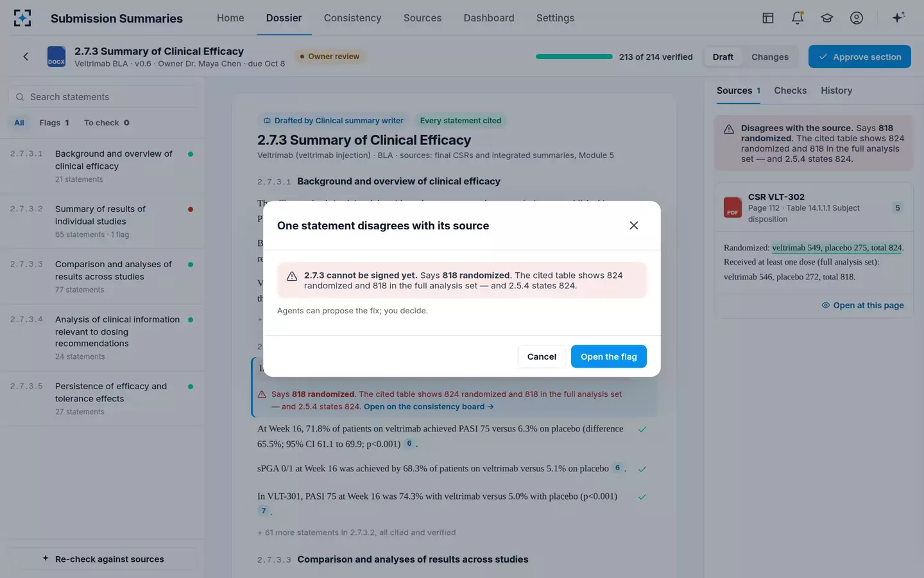Open the Home tab

tap(230, 18)
